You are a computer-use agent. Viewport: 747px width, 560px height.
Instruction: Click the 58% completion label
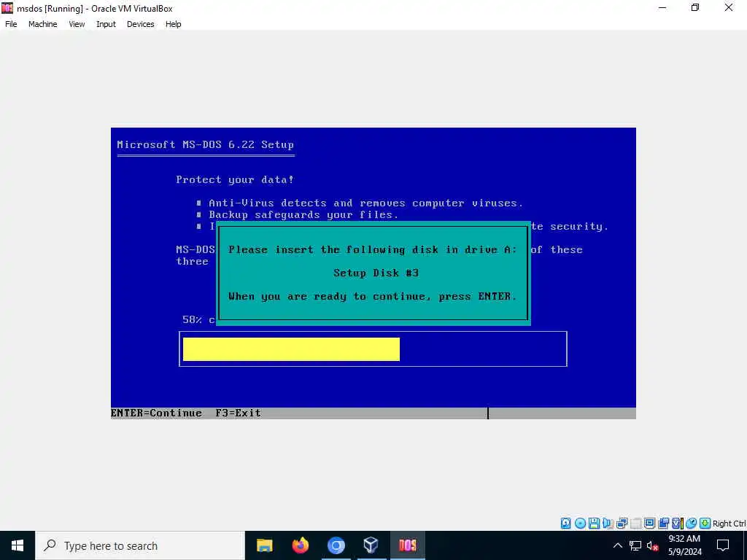pos(198,319)
